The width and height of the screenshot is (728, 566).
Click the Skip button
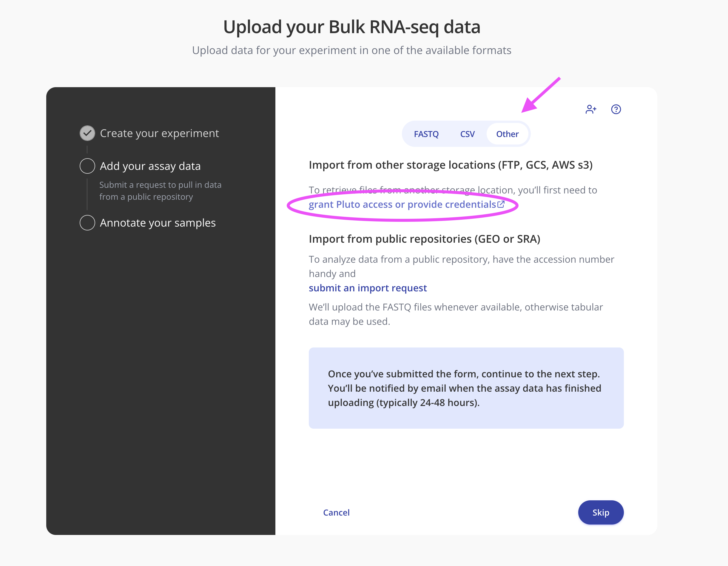pos(601,512)
